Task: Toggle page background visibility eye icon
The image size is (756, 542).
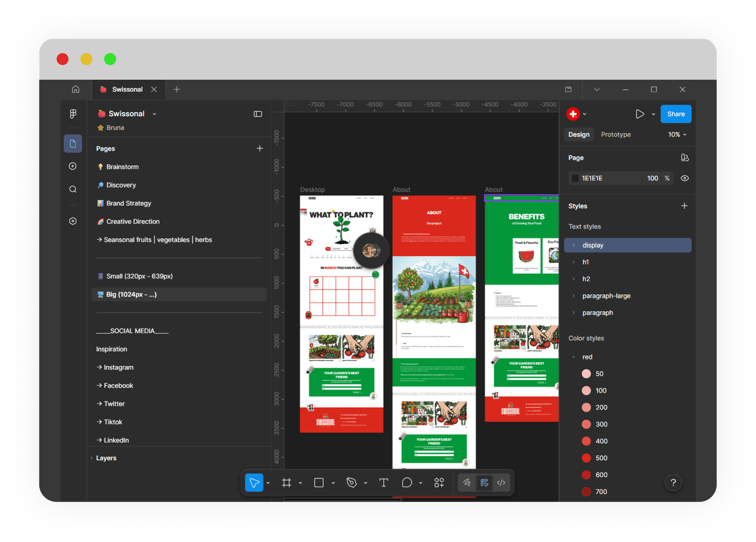Action: 685,178
